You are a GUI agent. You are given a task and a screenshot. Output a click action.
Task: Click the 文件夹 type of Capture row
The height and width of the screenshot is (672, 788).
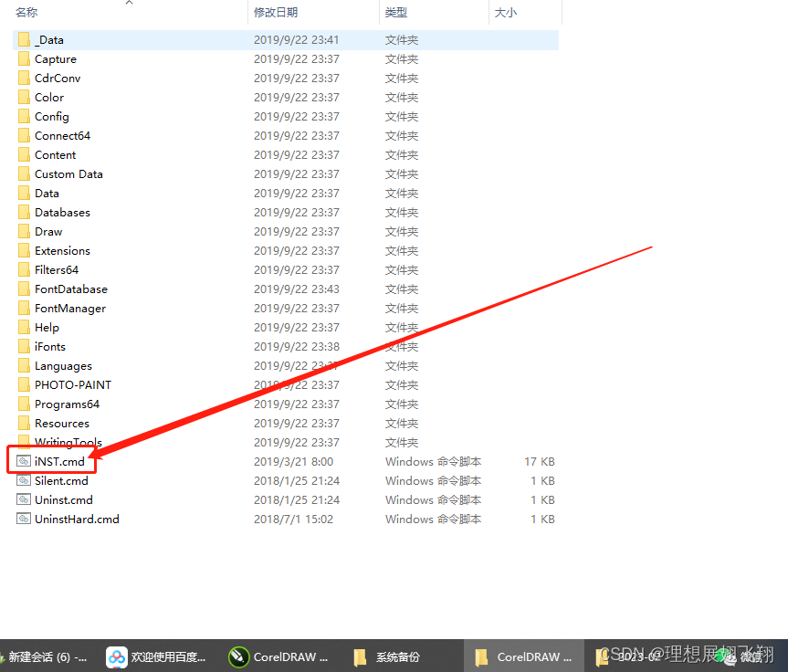point(402,58)
